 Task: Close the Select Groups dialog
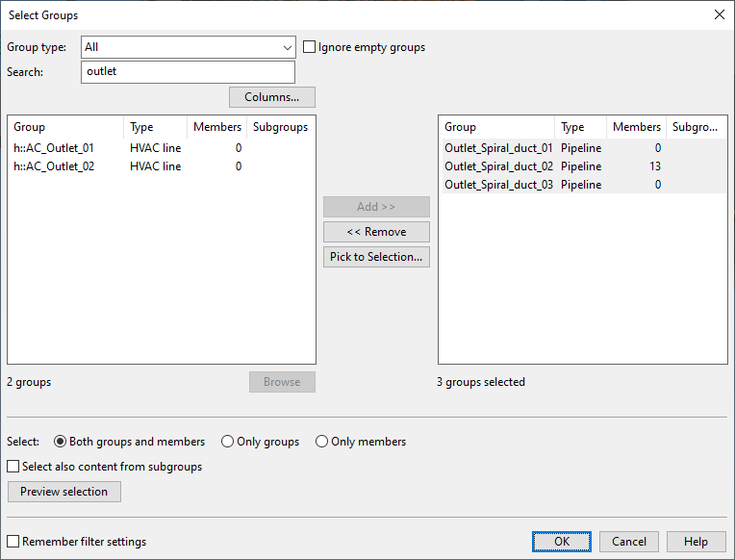coord(719,14)
